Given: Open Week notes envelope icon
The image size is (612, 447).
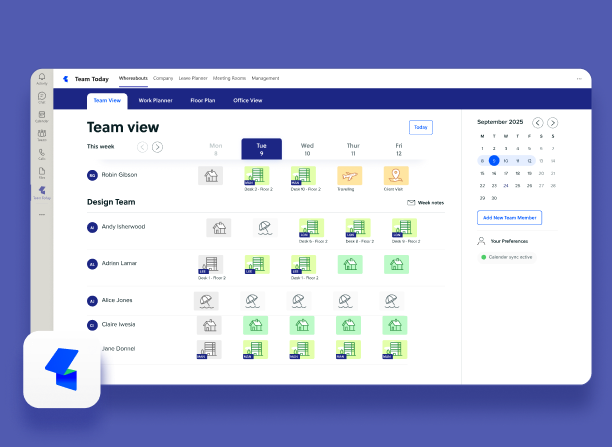Looking at the screenshot, I should pyautogui.click(x=411, y=203).
